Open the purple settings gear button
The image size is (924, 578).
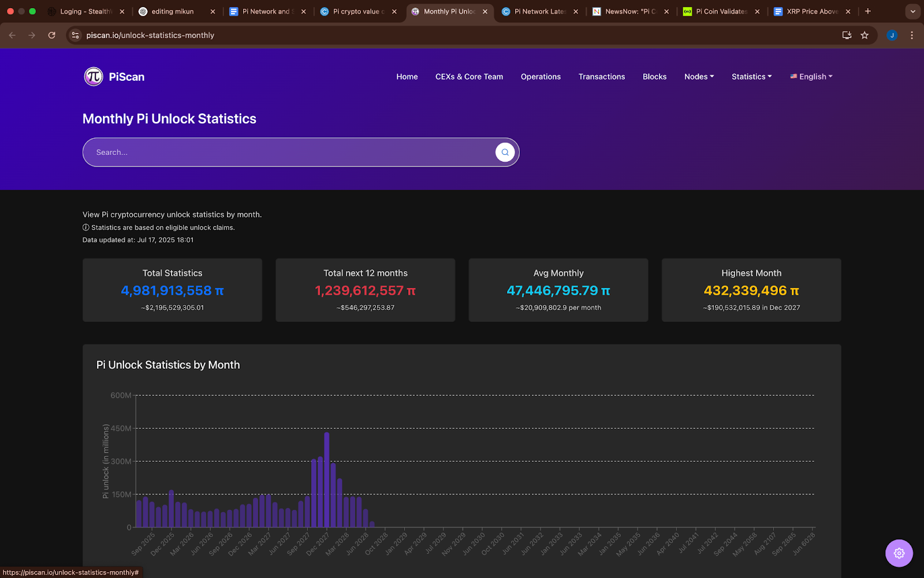[899, 553]
